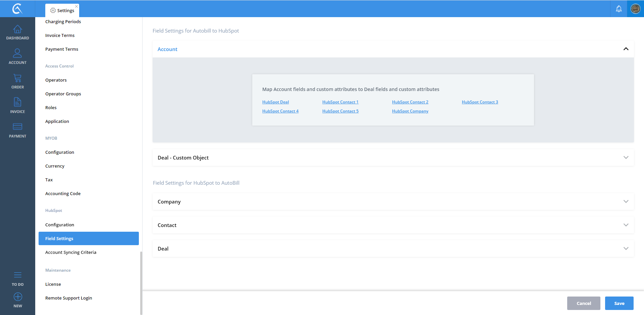Open the Dashboard home icon
The height and width of the screenshot is (315, 644).
point(17,30)
